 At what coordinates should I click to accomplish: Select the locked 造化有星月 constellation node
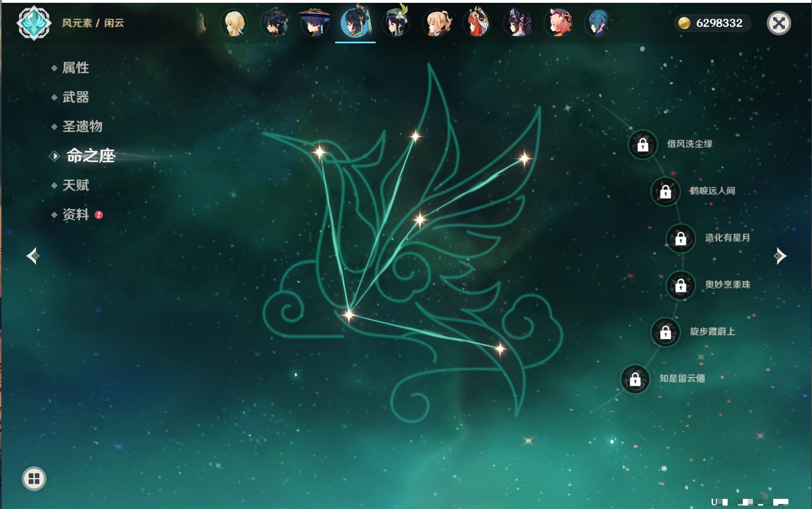680,238
